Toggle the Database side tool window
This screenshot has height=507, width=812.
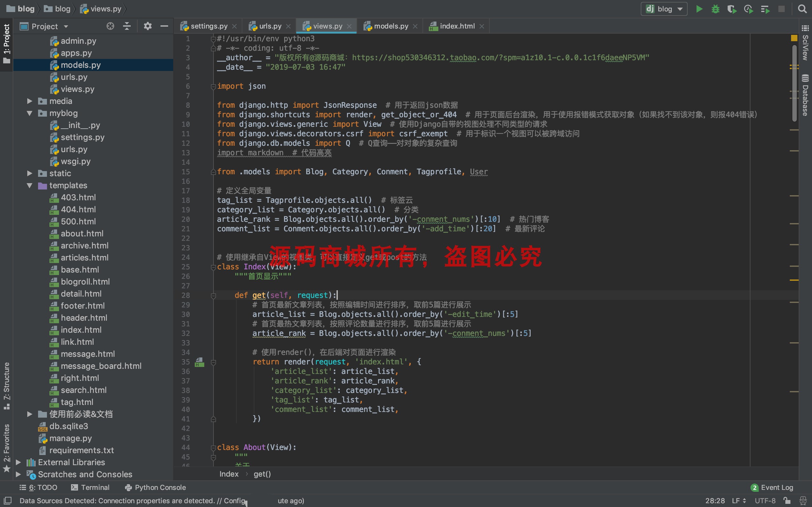click(x=805, y=96)
